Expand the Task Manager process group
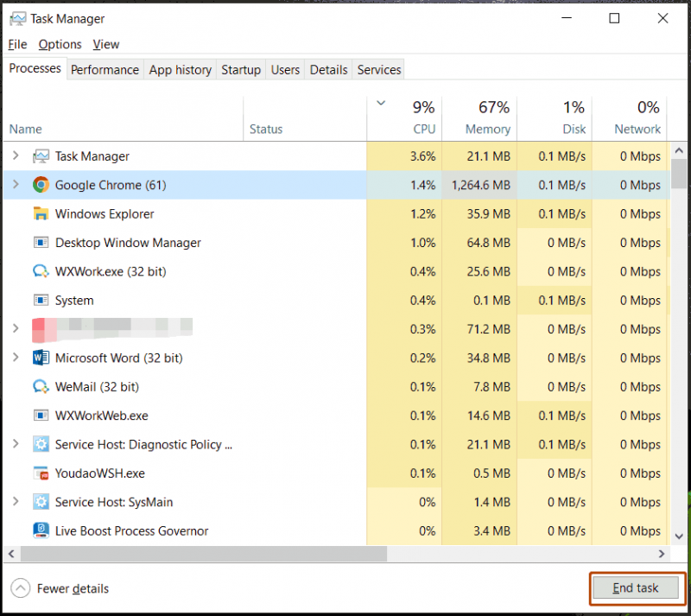This screenshot has height=616, width=691. 16,156
